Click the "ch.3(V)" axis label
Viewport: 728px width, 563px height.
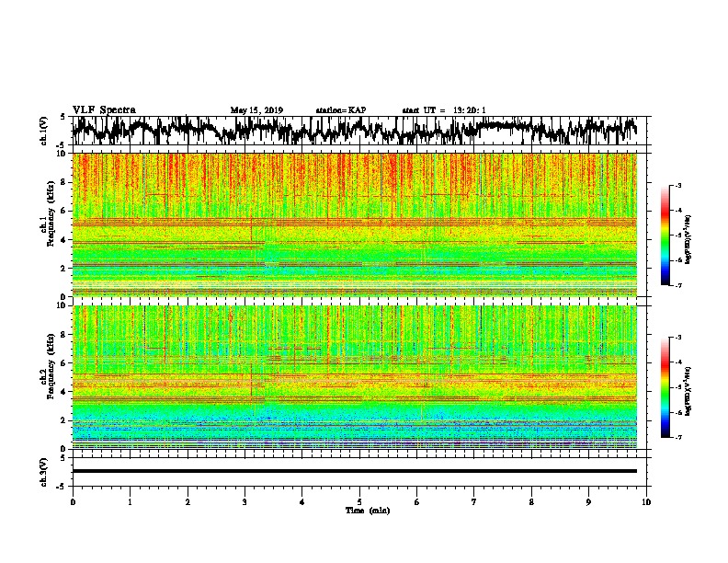(43, 472)
